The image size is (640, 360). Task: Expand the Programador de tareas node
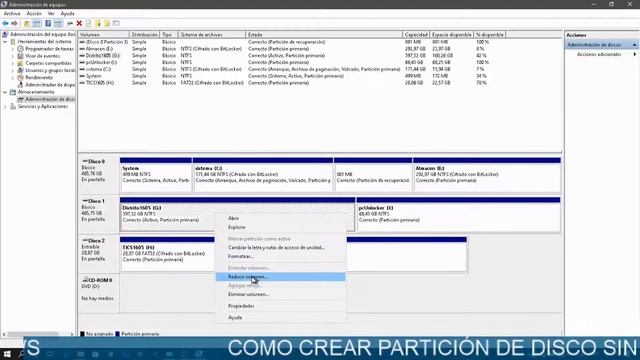[12, 49]
